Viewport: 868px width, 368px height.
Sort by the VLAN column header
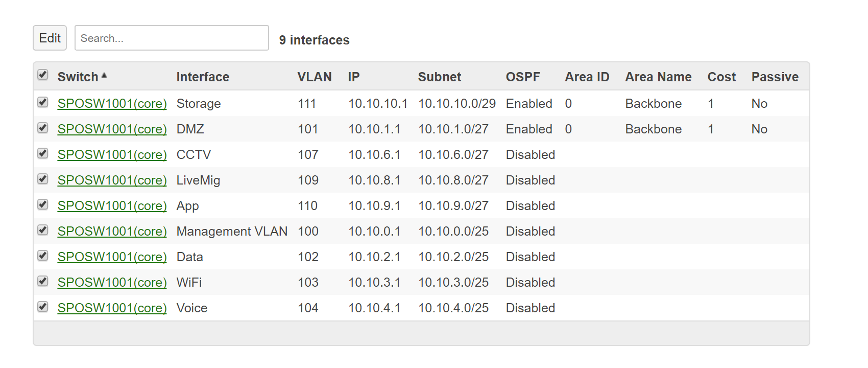coord(315,77)
